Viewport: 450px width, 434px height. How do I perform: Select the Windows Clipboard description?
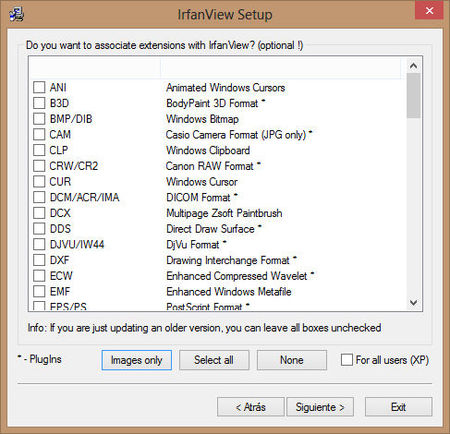click(208, 150)
